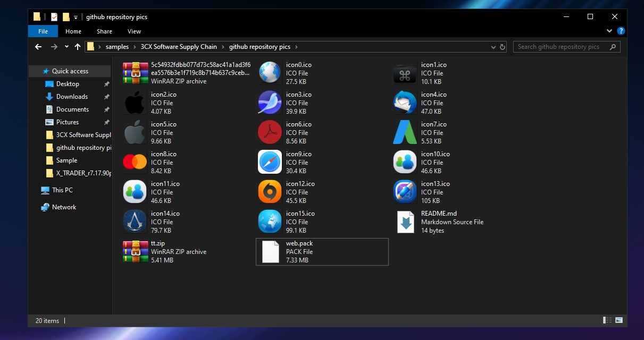
Task: Select the icon12.ico orange Origin icon
Action: click(270, 192)
